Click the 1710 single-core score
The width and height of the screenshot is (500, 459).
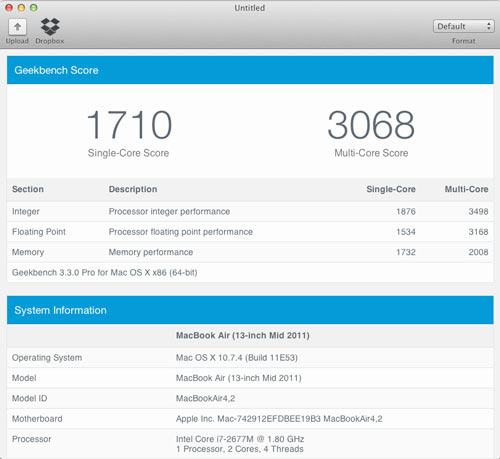point(129,125)
